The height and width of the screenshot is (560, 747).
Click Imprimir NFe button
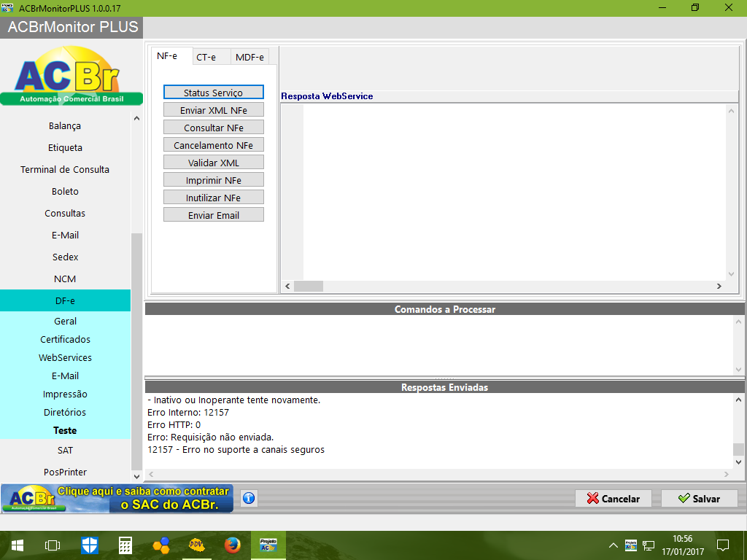tap(214, 180)
